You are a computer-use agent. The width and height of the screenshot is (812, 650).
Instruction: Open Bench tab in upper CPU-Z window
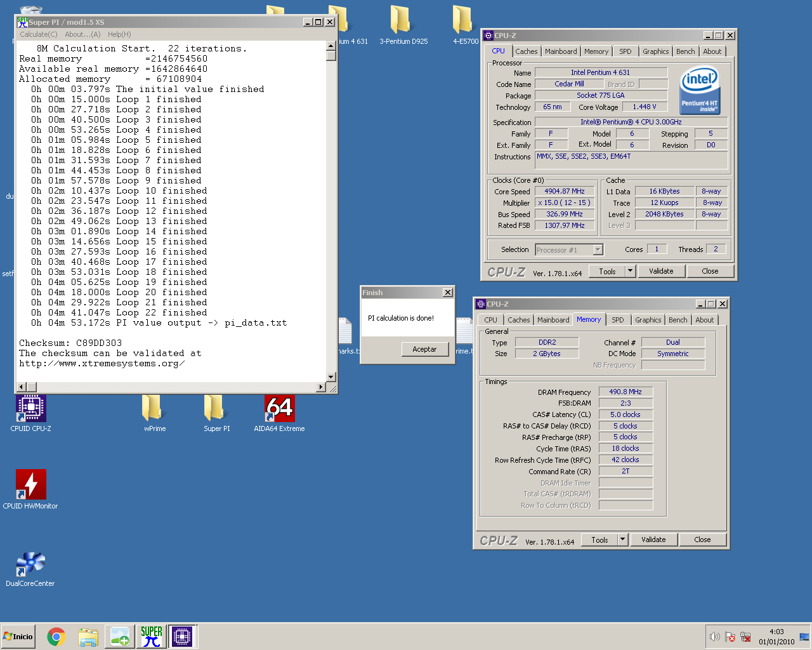tap(685, 51)
